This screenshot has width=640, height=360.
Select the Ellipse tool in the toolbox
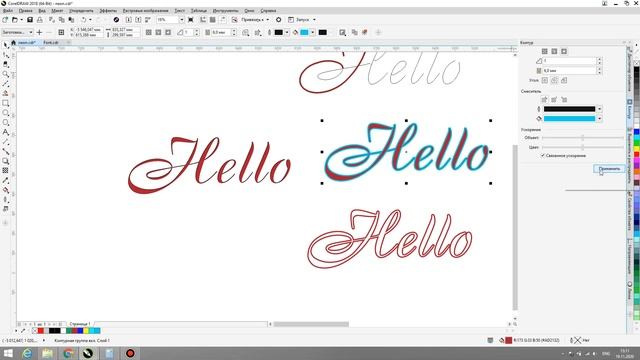[x=6, y=113]
